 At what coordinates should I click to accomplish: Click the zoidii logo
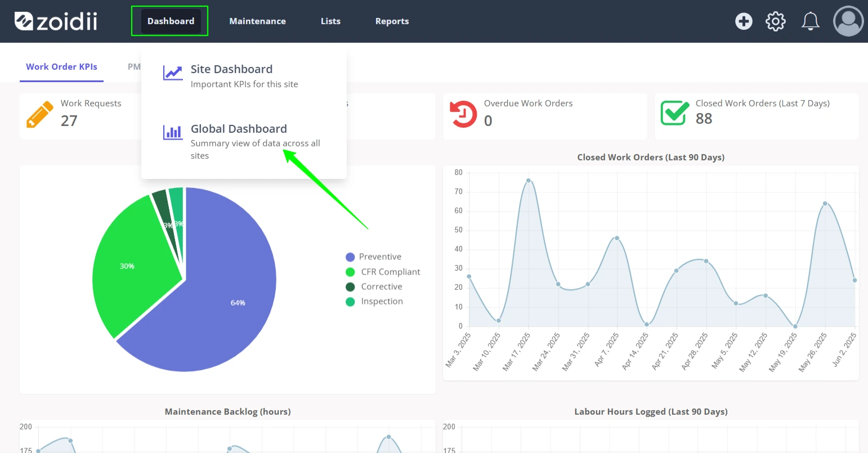[56, 21]
